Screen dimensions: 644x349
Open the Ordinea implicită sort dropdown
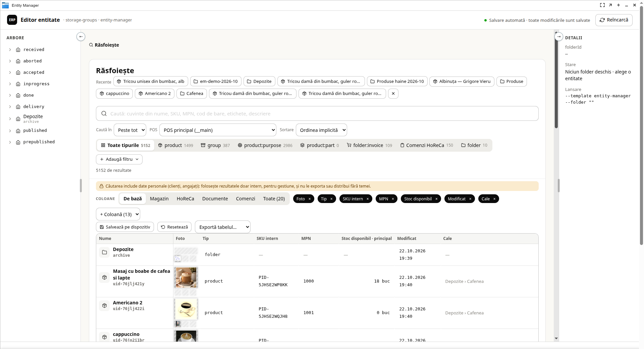click(x=321, y=130)
